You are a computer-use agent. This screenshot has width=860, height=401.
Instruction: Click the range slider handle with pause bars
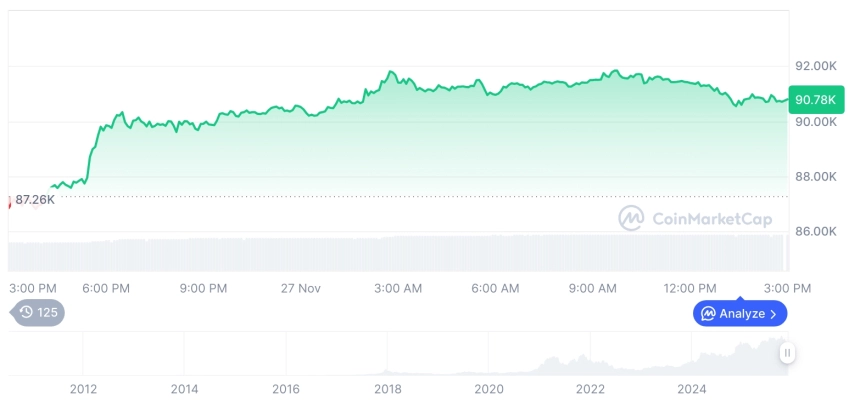[x=788, y=353]
